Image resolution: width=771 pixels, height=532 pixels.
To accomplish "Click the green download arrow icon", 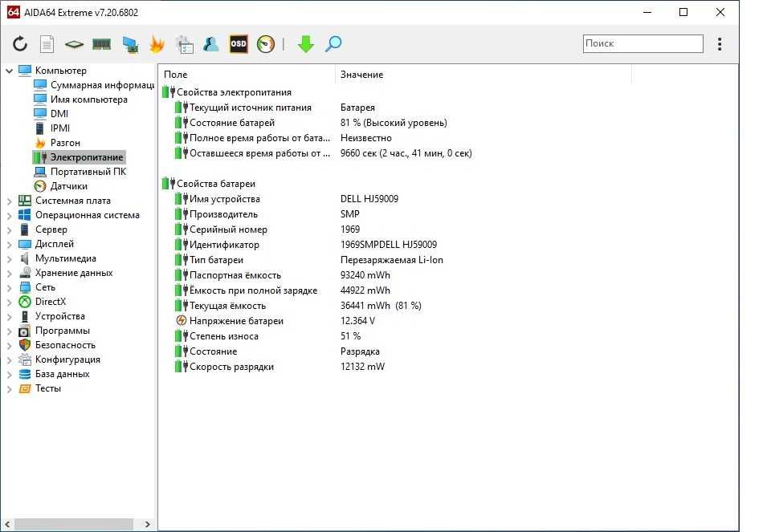I will [x=306, y=44].
